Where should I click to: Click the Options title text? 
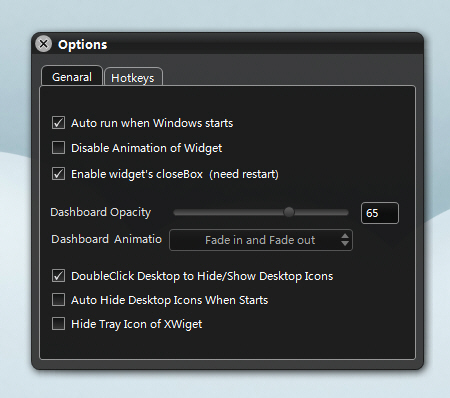[x=83, y=44]
